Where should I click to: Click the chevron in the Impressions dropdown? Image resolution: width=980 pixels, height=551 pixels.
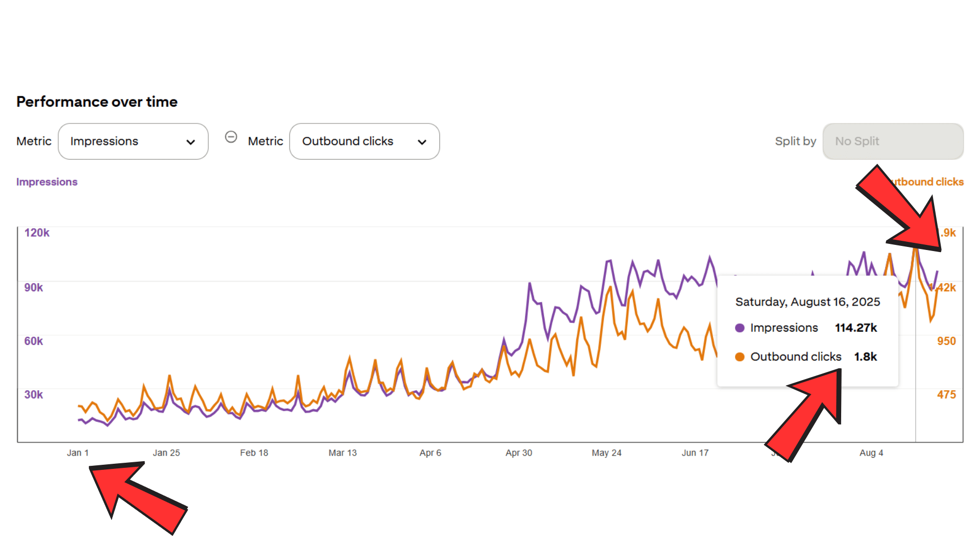click(x=191, y=142)
